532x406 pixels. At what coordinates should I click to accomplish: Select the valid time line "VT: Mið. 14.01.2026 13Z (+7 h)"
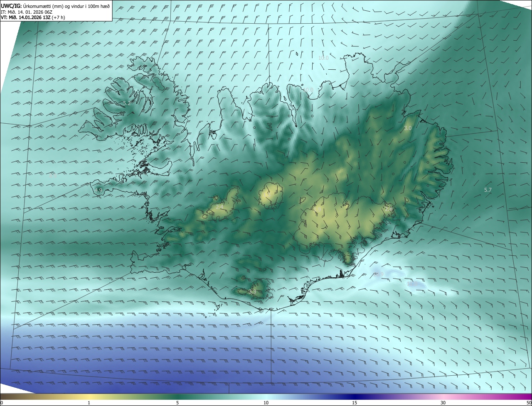point(33,17)
